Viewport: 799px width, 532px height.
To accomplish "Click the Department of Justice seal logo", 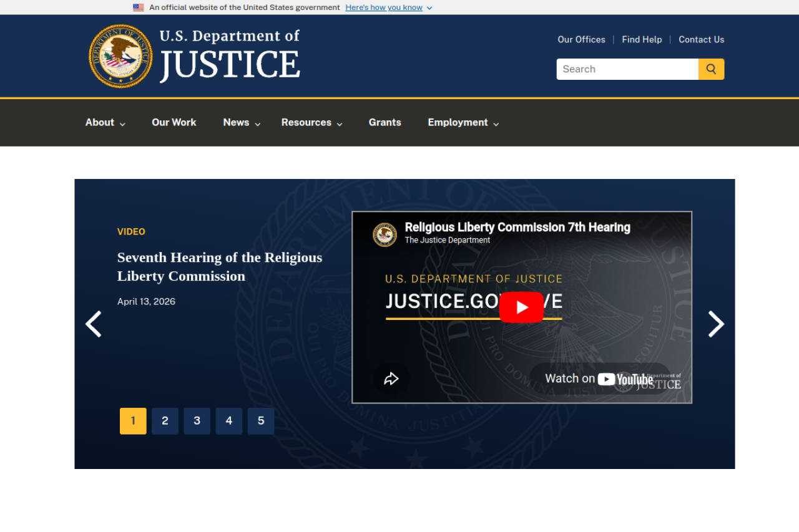I will (120, 56).
